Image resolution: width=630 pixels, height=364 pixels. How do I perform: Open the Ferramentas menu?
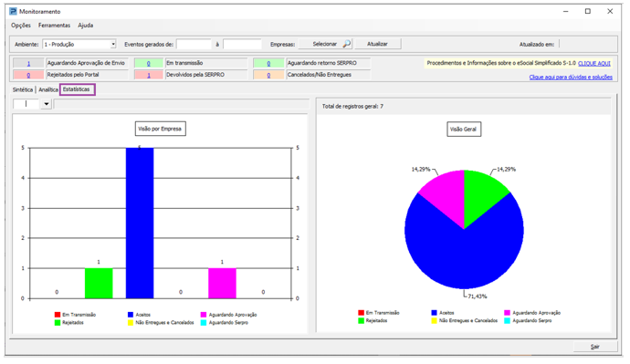pyautogui.click(x=54, y=26)
